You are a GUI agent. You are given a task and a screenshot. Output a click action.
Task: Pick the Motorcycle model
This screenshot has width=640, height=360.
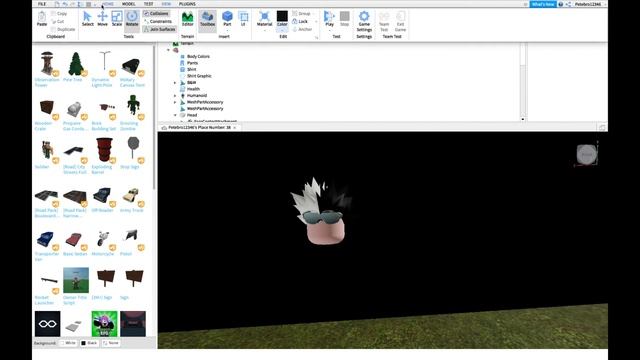pyautogui.click(x=104, y=243)
